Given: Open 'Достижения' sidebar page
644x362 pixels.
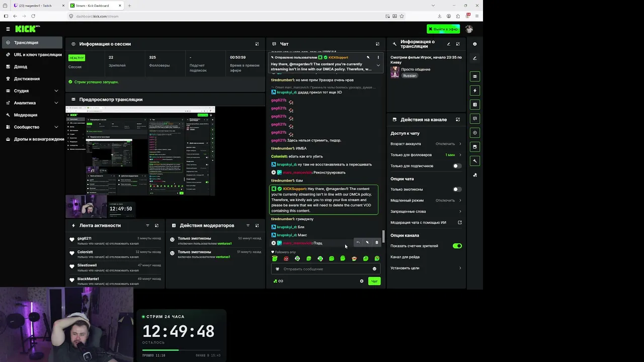Looking at the screenshot, I should coord(31,79).
